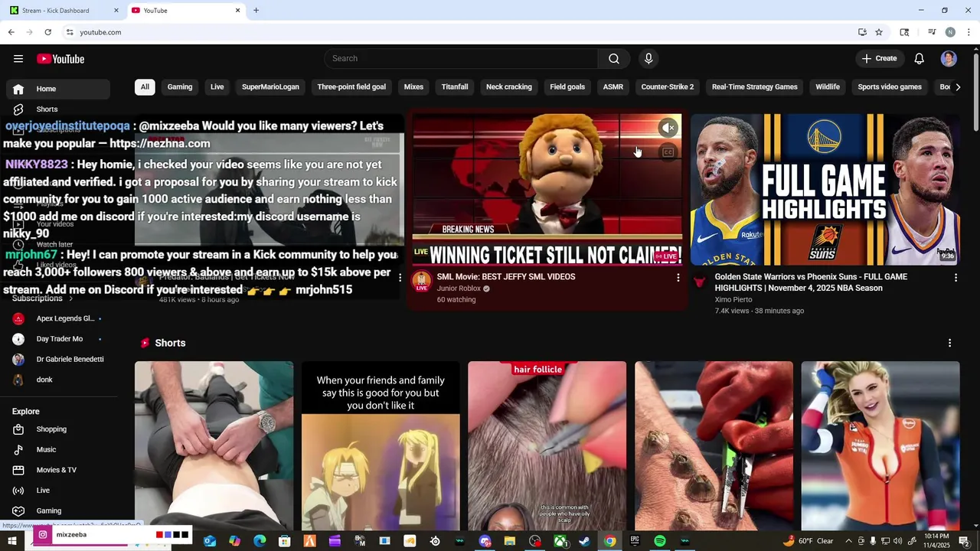Toggle captions on SML preview
980x551 pixels.
tap(668, 152)
